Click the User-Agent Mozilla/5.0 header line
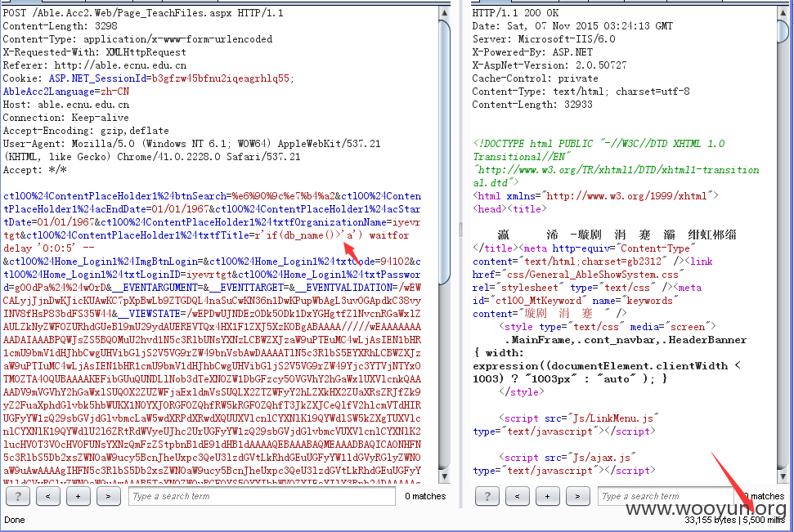Viewport: 794px width, 532px height. tap(192, 144)
